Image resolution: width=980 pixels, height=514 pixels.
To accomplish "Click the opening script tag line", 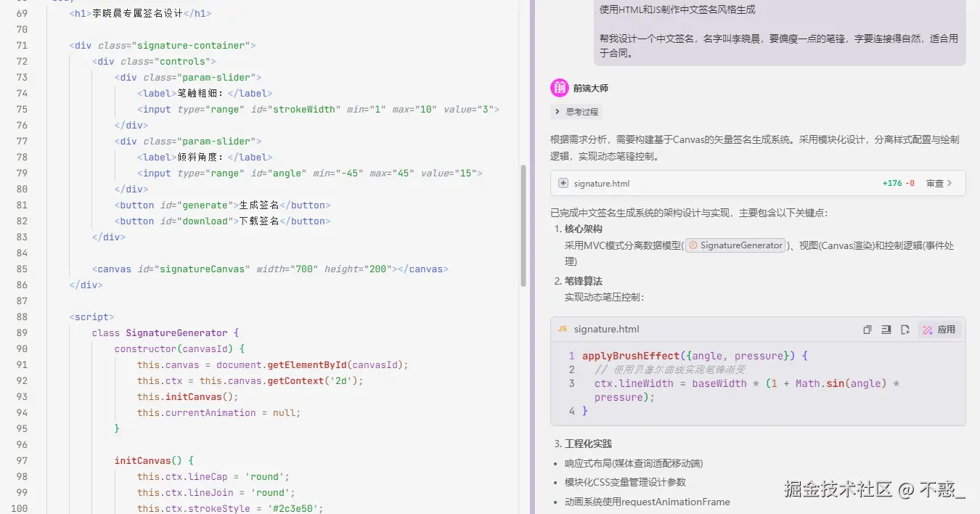I will [x=92, y=317].
